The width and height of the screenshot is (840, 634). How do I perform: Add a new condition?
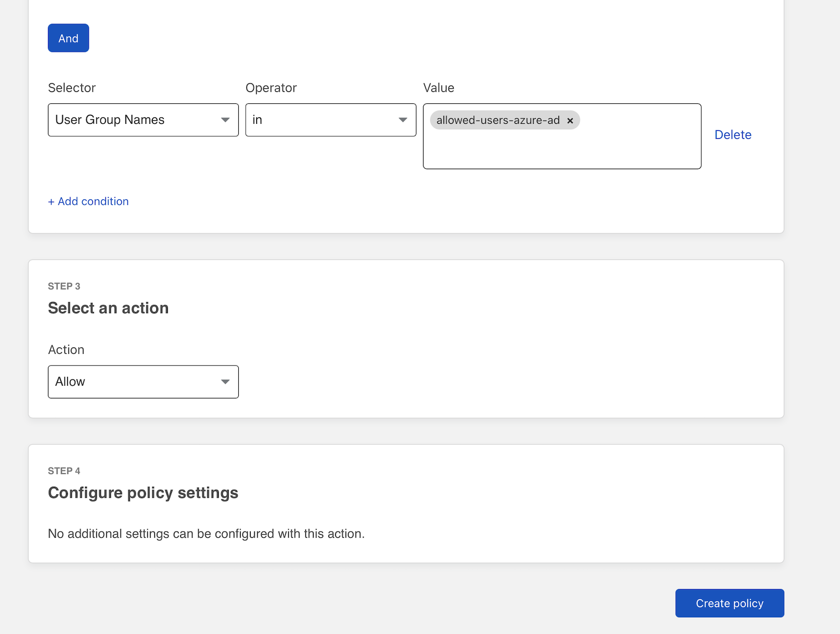click(88, 201)
